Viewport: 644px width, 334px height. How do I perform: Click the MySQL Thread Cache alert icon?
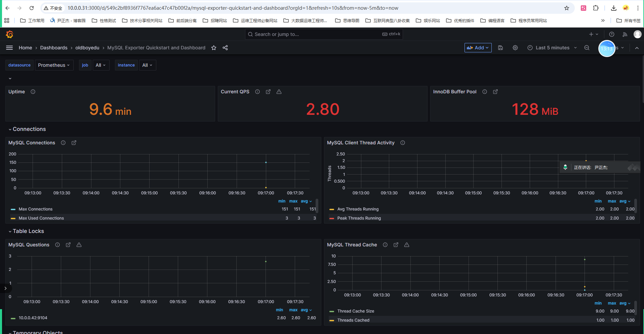[x=407, y=245]
